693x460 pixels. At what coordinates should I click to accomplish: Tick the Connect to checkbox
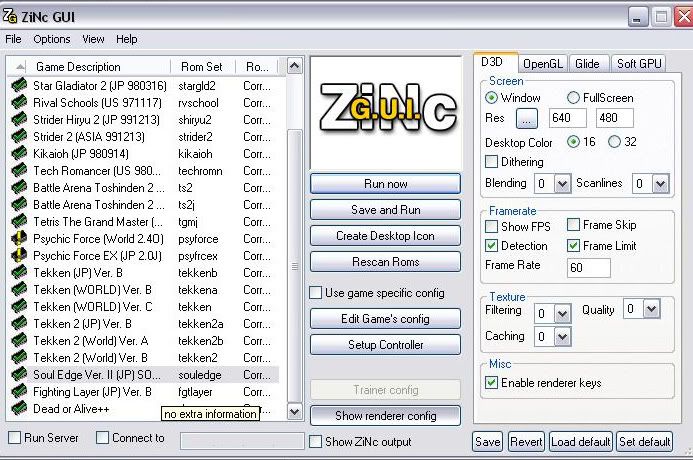tap(102, 437)
